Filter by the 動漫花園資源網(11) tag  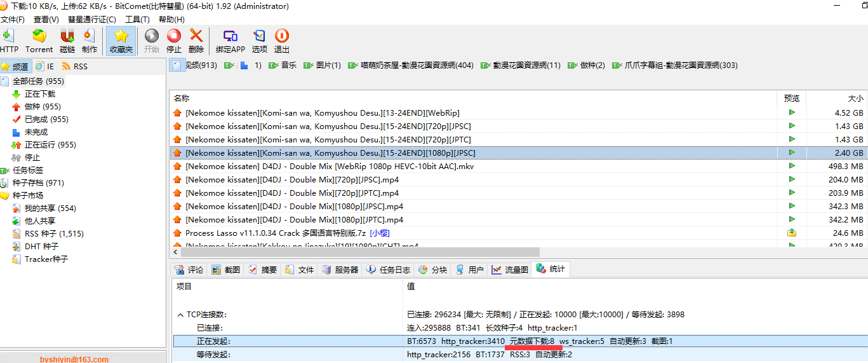[521, 65]
